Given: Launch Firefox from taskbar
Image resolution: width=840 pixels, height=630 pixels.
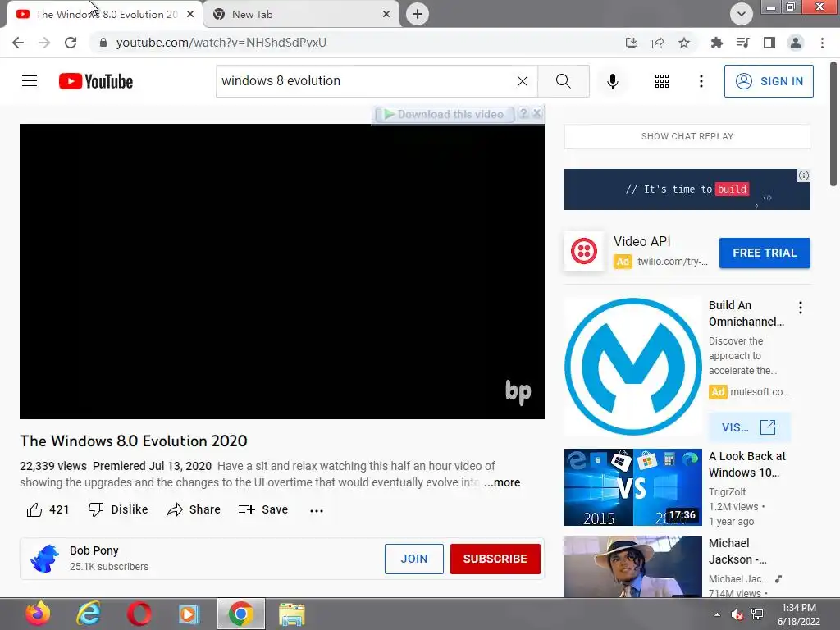Looking at the screenshot, I should point(38,614).
